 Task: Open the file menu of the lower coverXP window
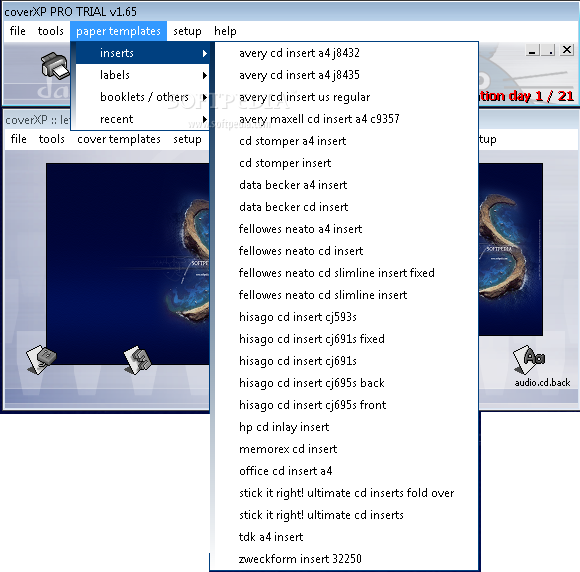[18, 139]
